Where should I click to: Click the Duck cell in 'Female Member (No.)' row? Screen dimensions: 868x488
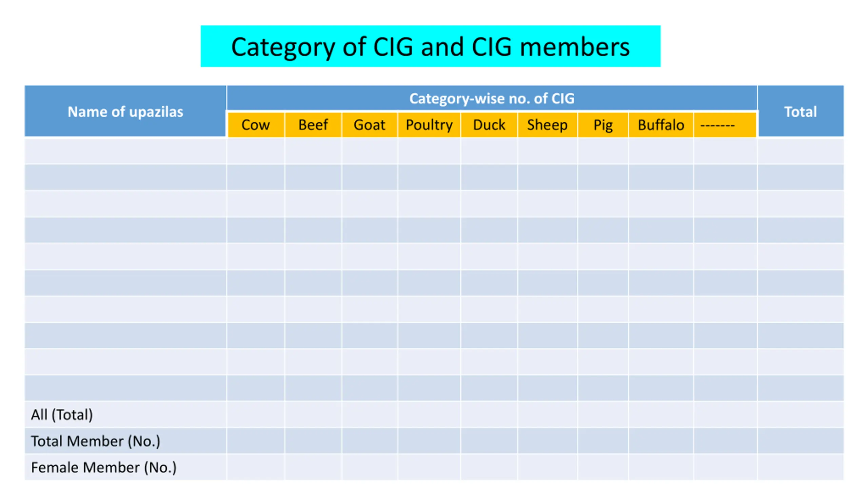(x=489, y=467)
